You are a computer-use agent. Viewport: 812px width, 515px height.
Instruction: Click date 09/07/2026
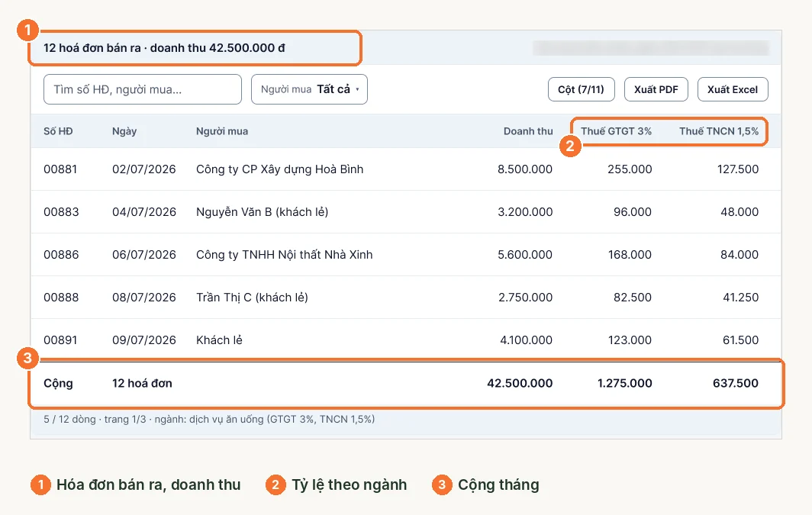[144, 340]
